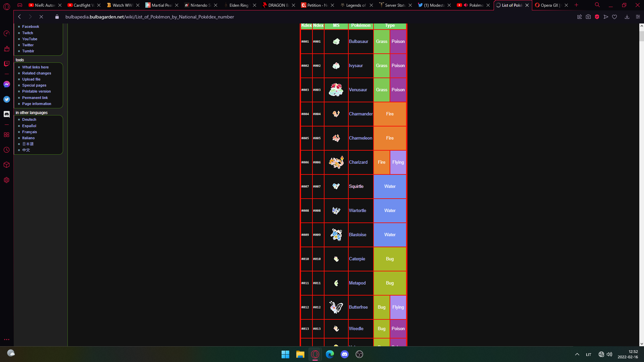
Task: Open the Extensions cube icon in sidebar
Action: [6, 165]
